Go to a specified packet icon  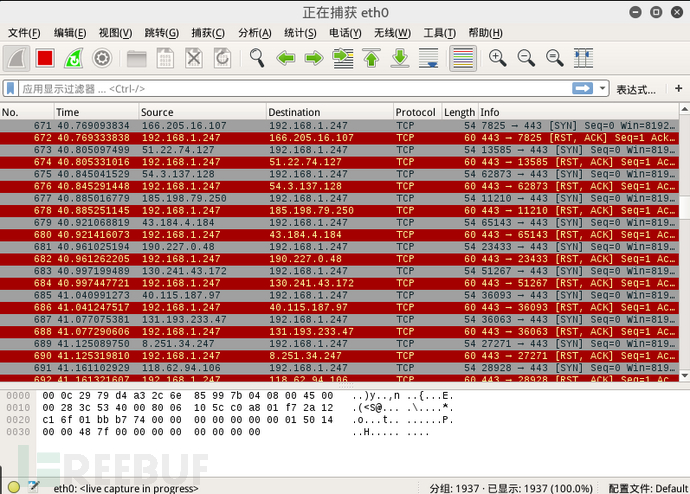(x=343, y=58)
